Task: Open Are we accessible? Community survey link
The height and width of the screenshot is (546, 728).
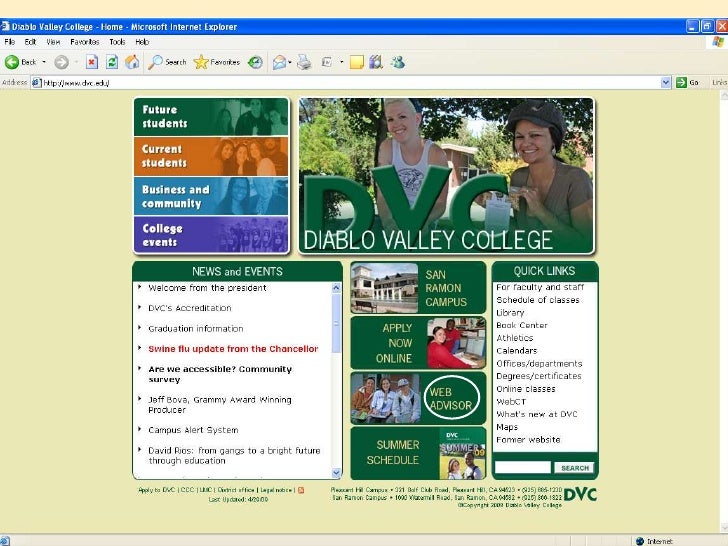Action: coord(220,374)
